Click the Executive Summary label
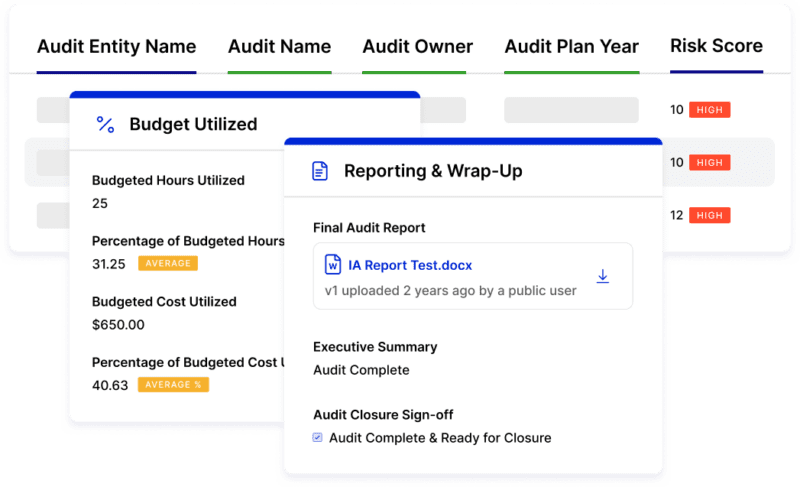Viewport: 800px width, 487px height. click(375, 347)
